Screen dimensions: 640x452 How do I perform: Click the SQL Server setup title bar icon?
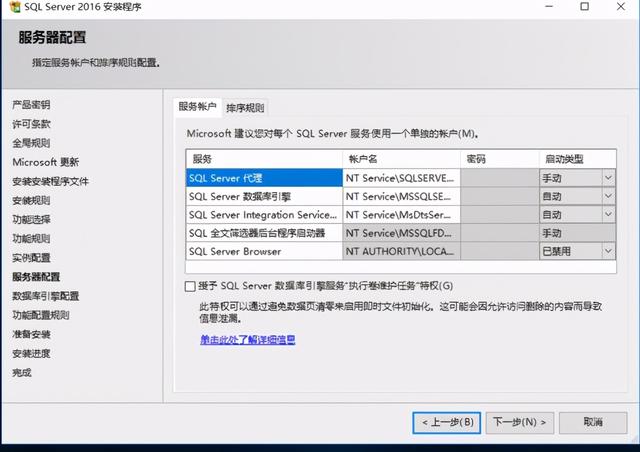15,7
